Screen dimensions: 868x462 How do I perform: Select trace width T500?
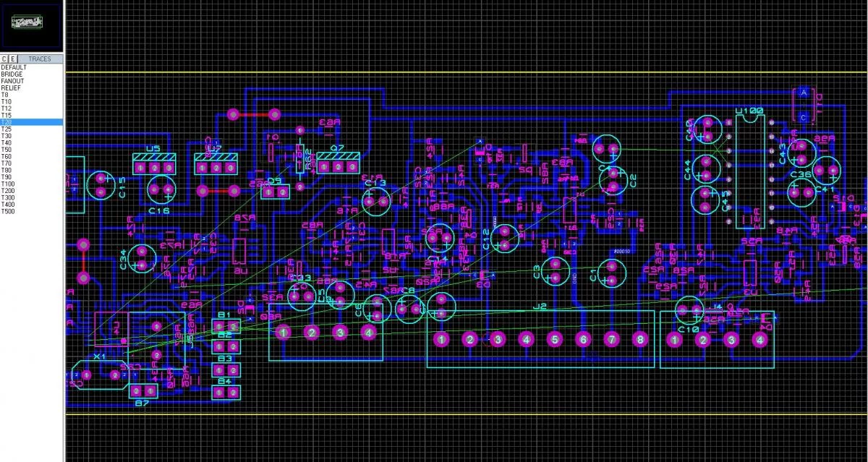[32, 212]
